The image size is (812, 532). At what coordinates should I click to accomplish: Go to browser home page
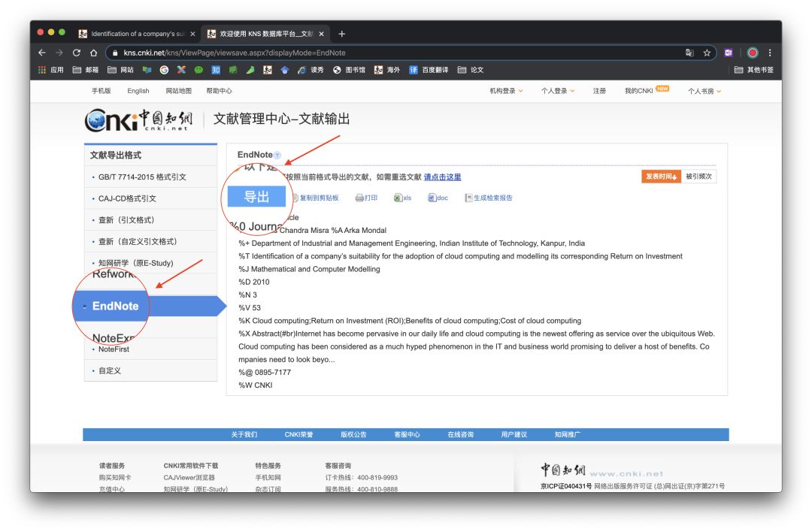[94, 53]
